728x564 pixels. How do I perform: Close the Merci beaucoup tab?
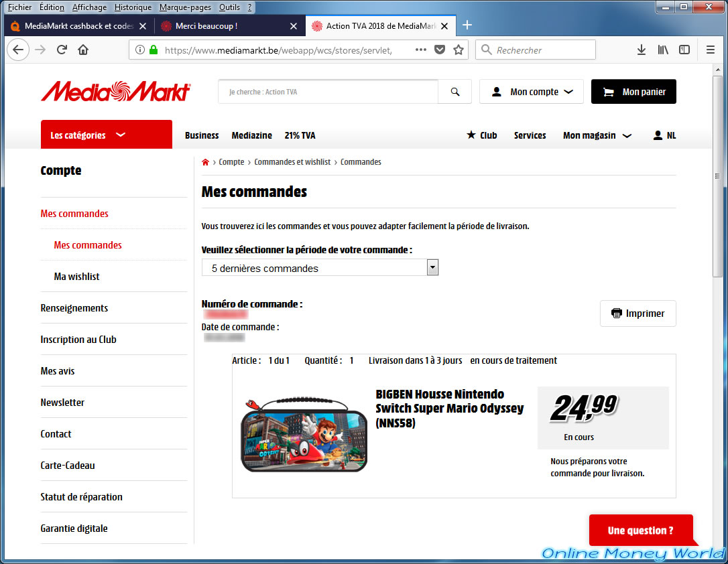[x=294, y=26]
